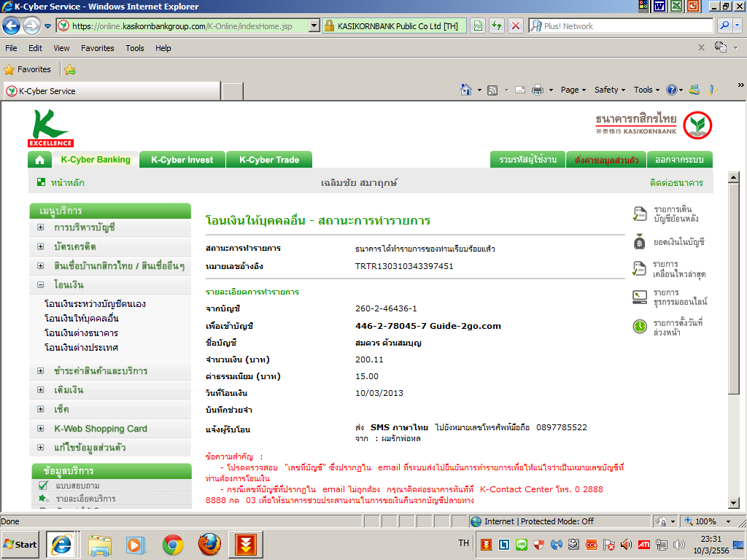747x560 pixels.
Task: Click the Plus! Network search field
Action: (x=621, y=26)
